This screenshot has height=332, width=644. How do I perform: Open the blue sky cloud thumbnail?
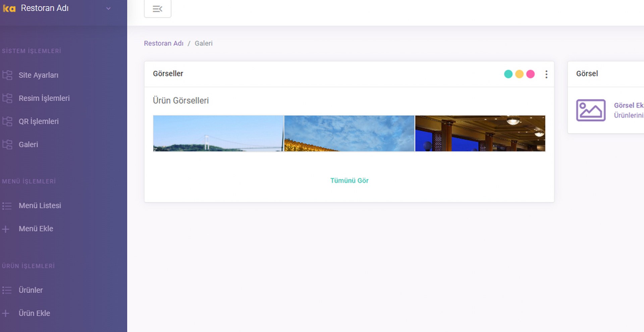tap(349, 133)
